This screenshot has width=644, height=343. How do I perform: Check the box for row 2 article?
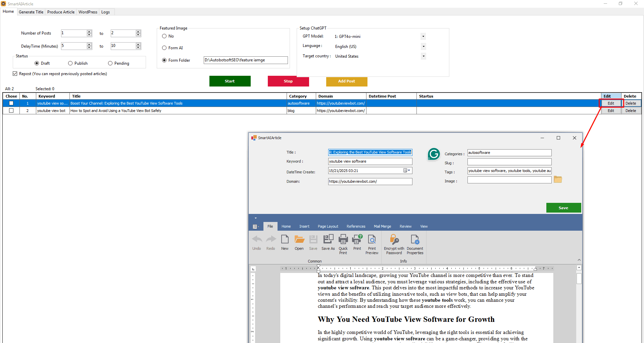11,111
